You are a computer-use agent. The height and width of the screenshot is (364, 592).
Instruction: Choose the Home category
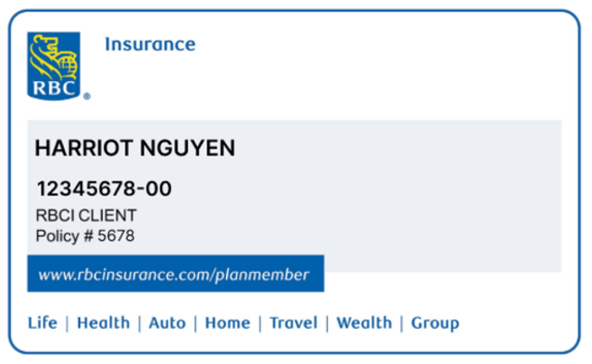[x=228, y=323]
